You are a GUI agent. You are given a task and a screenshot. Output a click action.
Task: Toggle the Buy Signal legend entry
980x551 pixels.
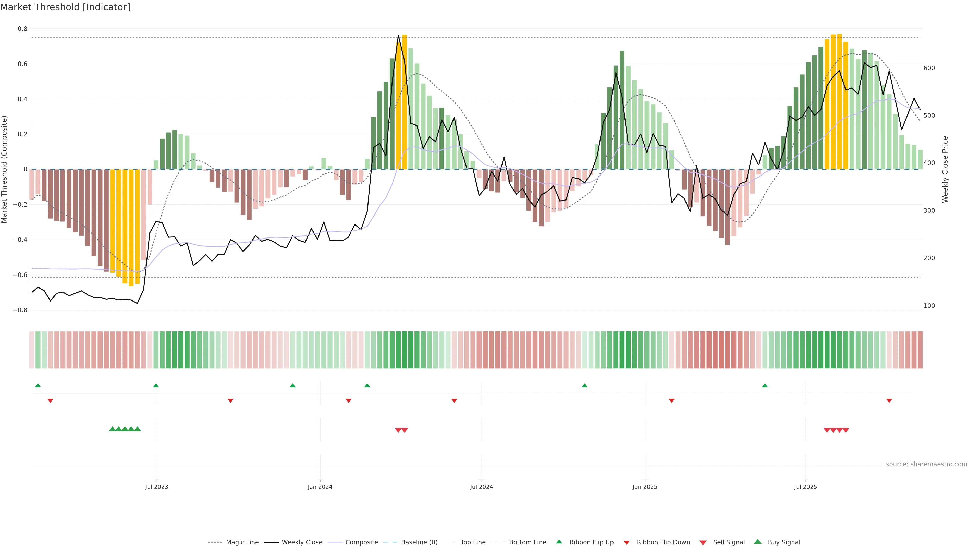pyautogui.click(x=784, y=542)
